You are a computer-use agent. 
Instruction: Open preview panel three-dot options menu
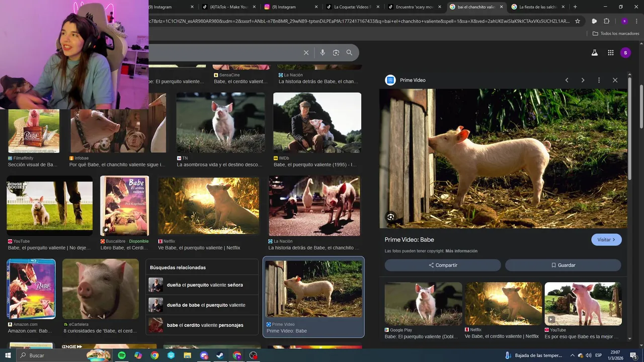599,80
